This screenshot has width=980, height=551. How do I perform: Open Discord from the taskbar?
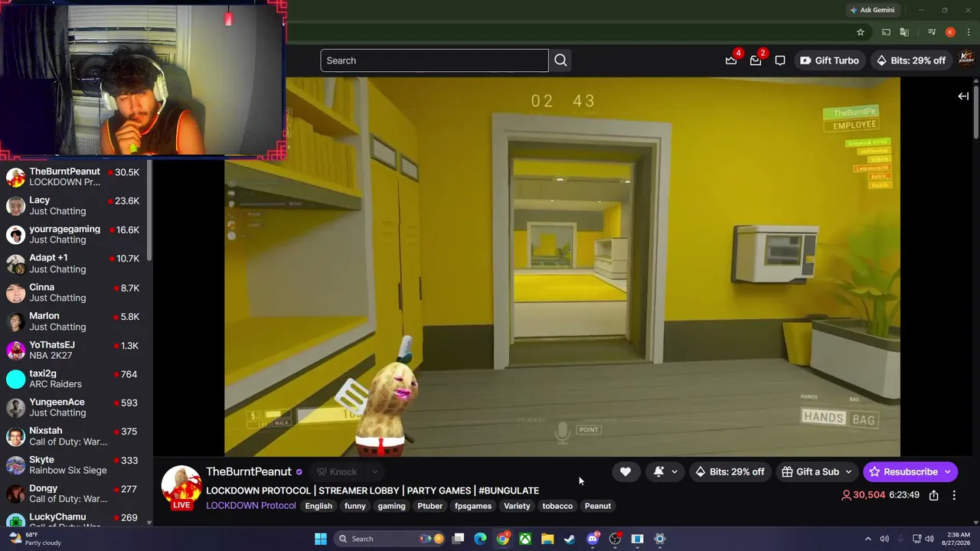(593, 539)
